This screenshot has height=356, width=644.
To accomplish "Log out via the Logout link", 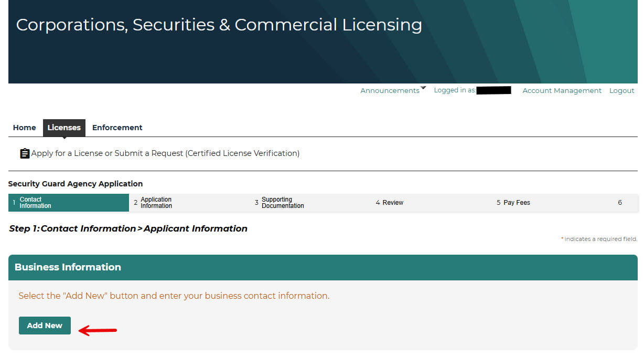I will (x=621, y=90).
